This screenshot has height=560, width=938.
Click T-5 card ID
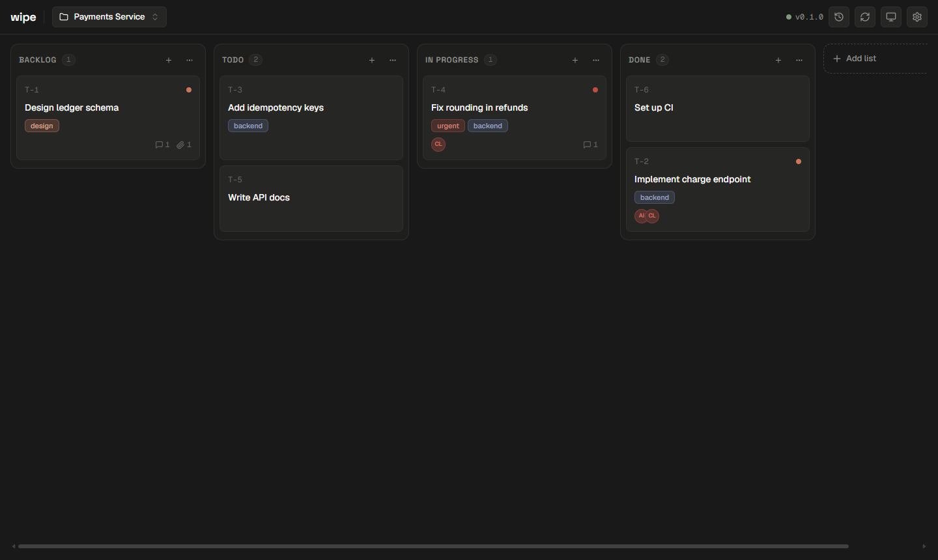pyautogui.click(x=235, y=180)
